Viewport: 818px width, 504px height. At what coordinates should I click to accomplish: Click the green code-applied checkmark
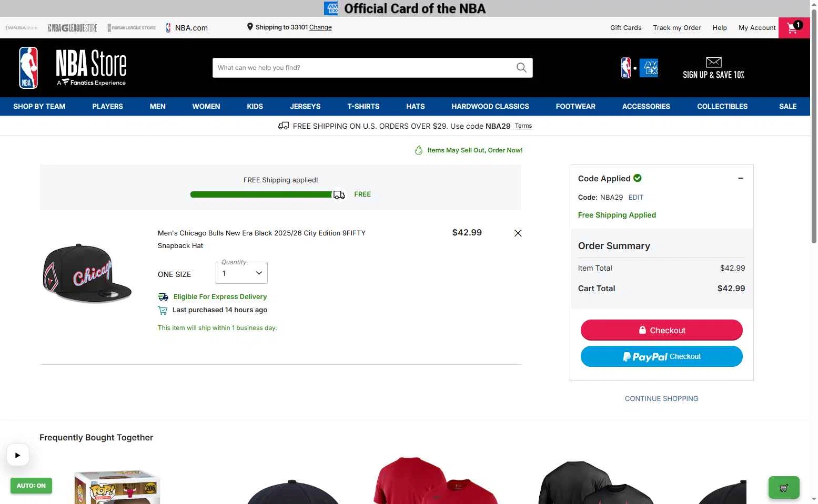click(x=638, y=178)
